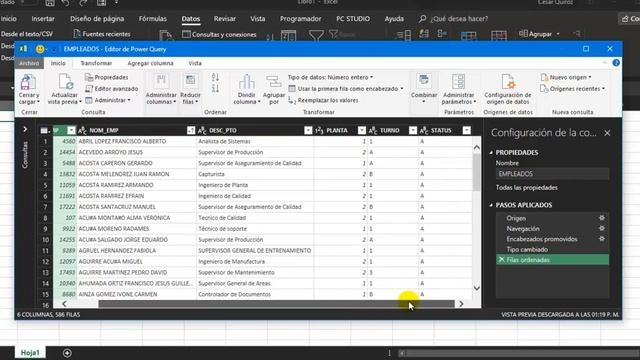Click the Agrupar button in Excel ribbon

pyautogui.click(x=540, y=34)
